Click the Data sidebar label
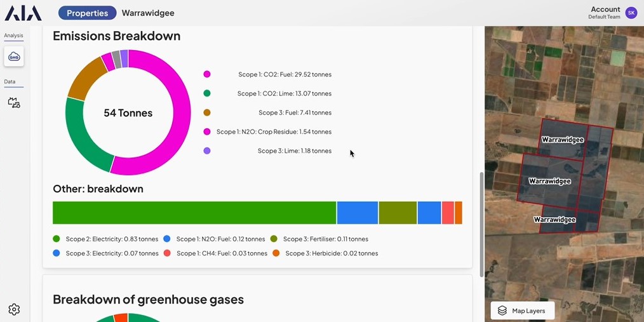The image size is (644, 322). point(10,81)
